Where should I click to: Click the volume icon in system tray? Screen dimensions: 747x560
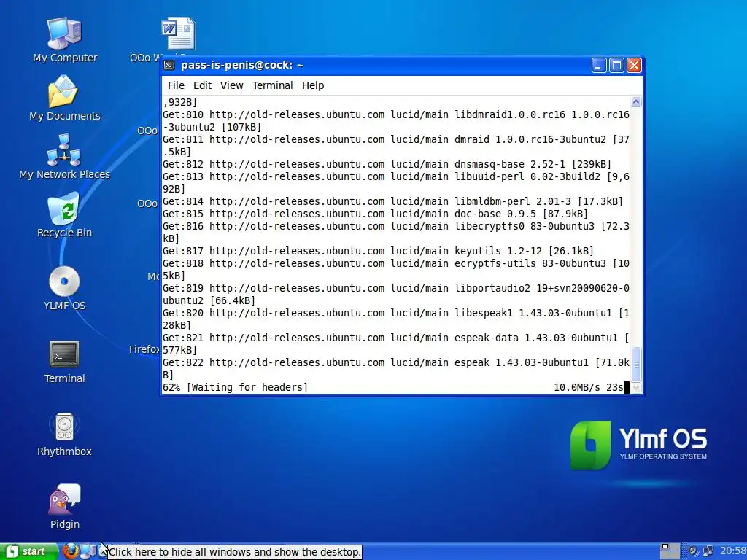[693, 551]
